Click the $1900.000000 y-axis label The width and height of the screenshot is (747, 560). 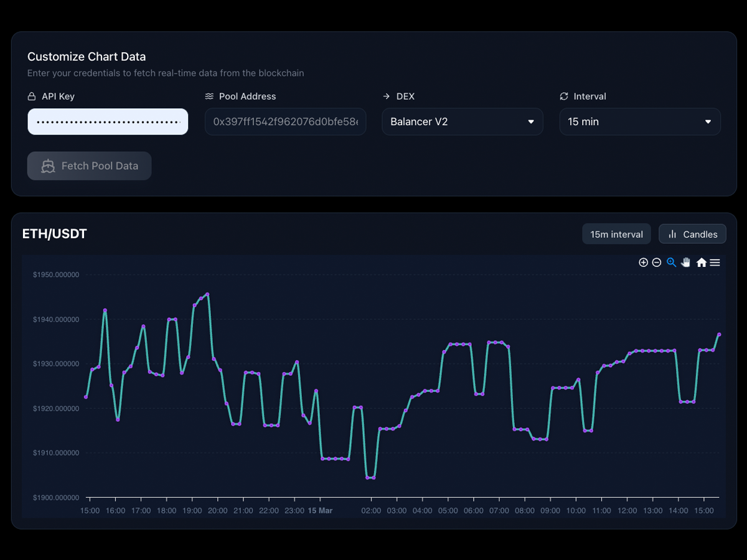pos(56,498)
